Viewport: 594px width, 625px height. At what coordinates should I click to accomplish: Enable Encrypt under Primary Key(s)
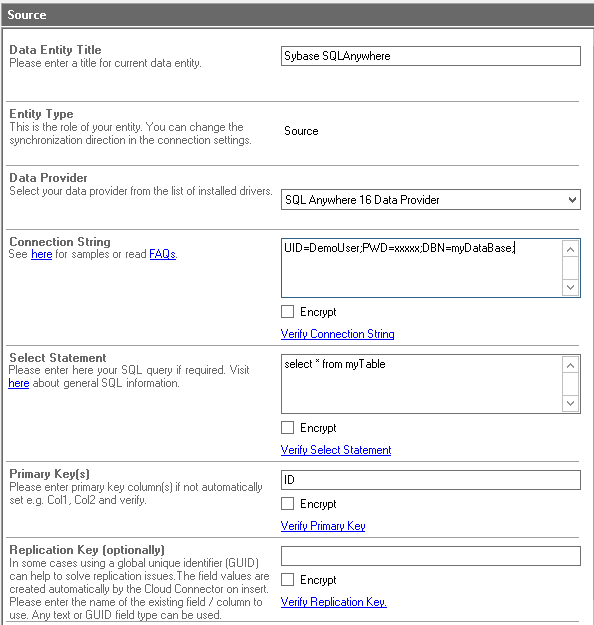(287, 504)
